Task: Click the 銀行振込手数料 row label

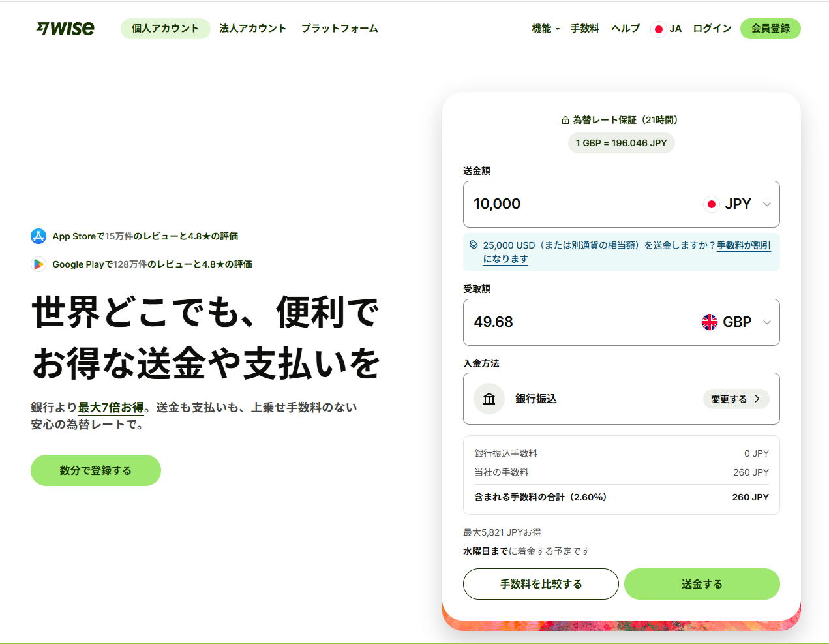Action: coord(506,453)
